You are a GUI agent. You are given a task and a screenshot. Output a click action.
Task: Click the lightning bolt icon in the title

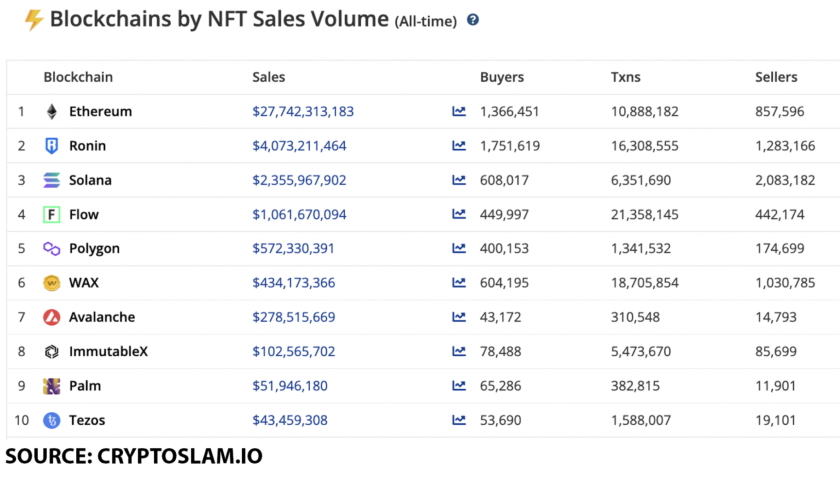34,20
